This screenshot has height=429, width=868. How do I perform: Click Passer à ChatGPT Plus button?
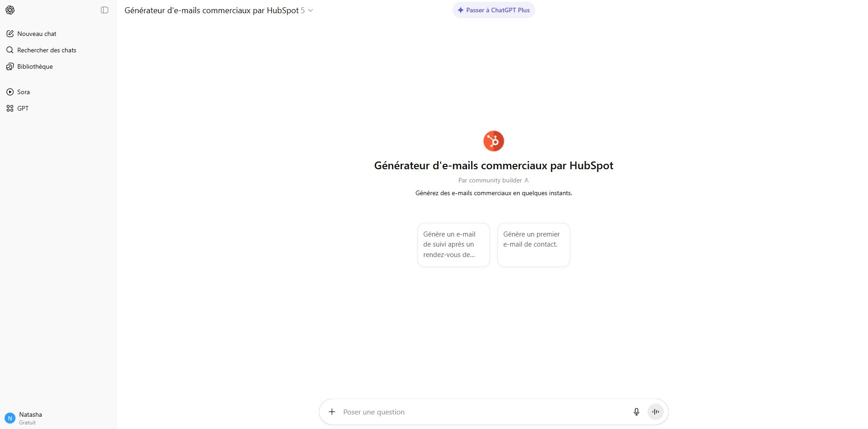pos(494,10)
